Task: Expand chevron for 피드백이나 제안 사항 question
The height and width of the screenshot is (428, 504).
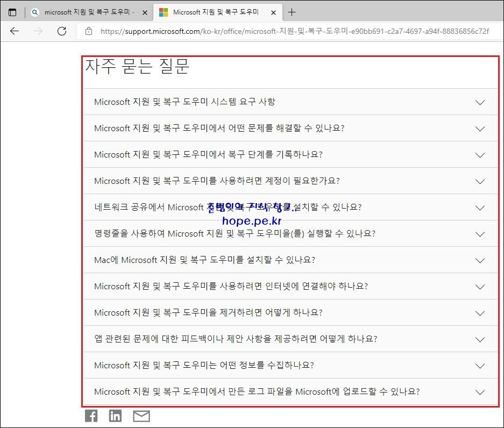Action: coord(480,340)
